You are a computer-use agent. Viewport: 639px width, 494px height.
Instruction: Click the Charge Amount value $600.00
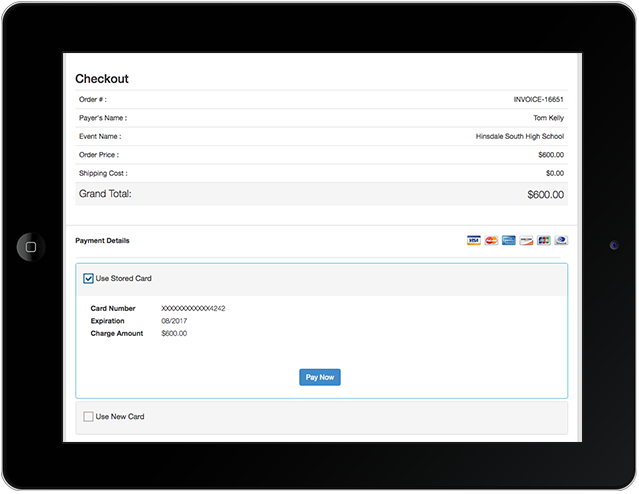click(x=174, y=333)
